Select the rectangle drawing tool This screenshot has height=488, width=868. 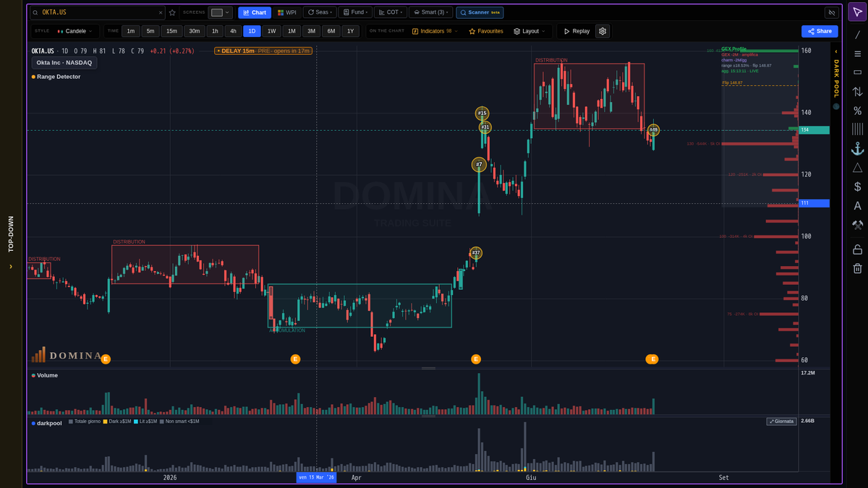pos(857,72)
